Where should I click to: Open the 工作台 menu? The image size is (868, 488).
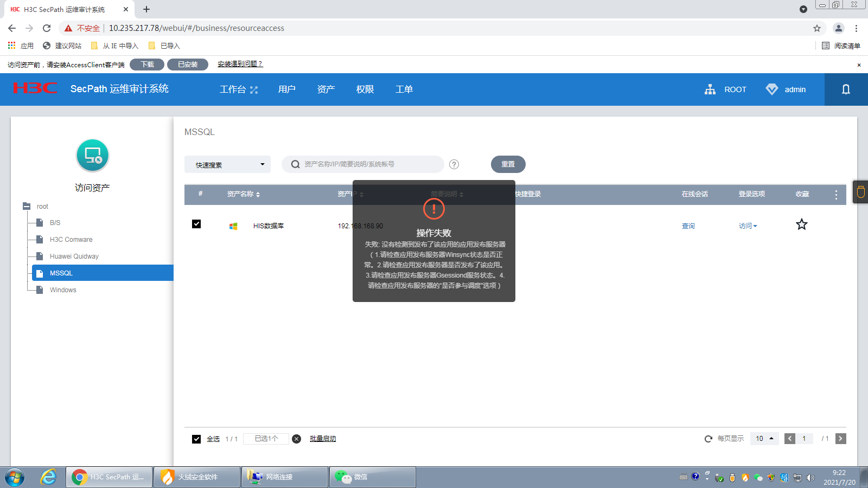[x=233, y=89]
